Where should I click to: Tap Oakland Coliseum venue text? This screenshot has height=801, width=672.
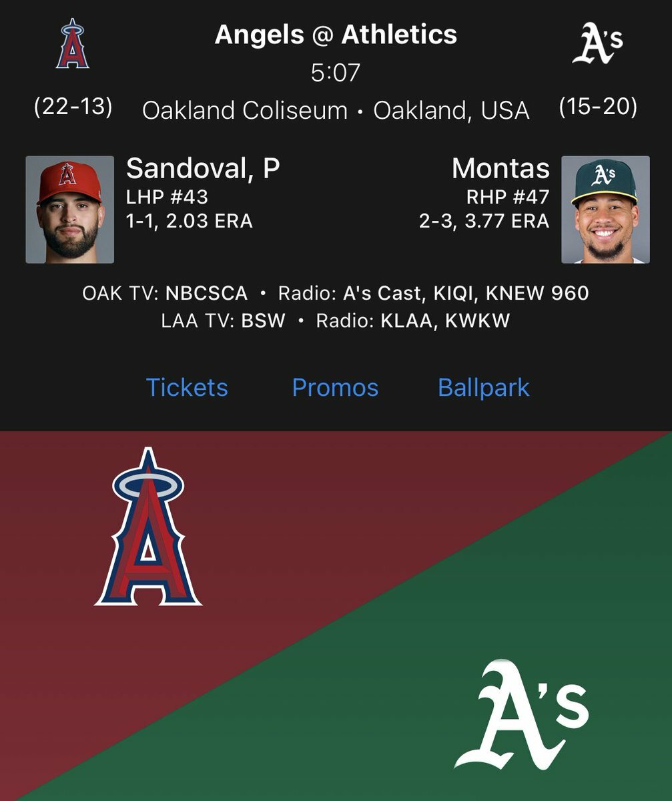244,110
